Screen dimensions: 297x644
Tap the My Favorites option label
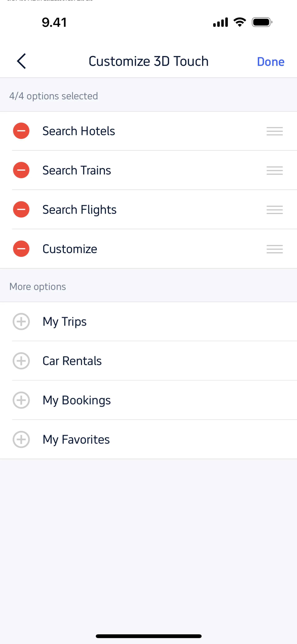point(76,439)
